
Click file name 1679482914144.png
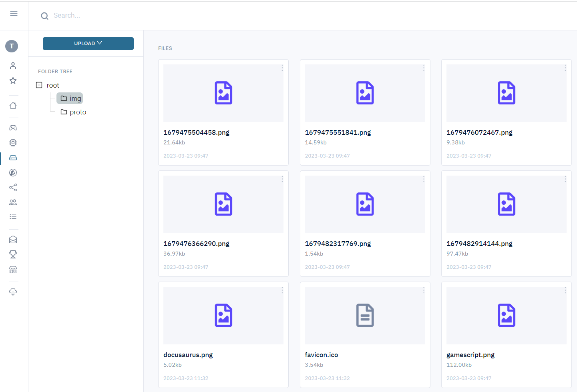pos(479,244)
